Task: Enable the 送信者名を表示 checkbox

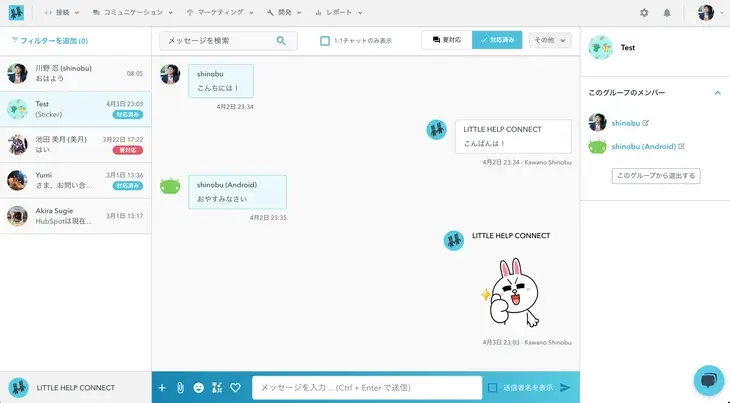Action: (492, 387)
